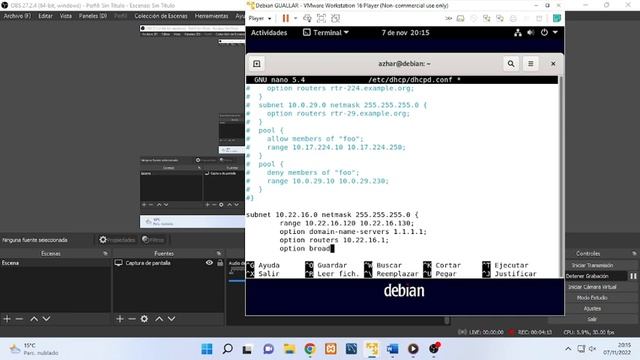This screenshot has height=360, width=640.
Task: Open the Player menu in VMware
Action: pyautogui.click(x=260, y=18)
